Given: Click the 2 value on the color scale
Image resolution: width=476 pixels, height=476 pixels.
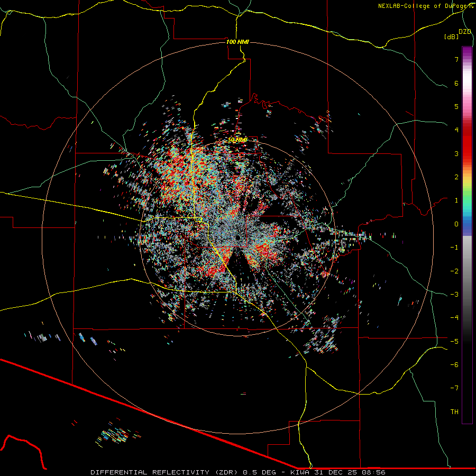Looking at the screenshot, I should click(x=456, y=177).
